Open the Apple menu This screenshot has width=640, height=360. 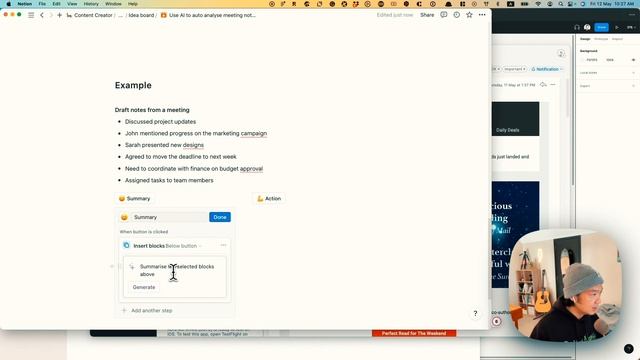click(x=9, y=4)
